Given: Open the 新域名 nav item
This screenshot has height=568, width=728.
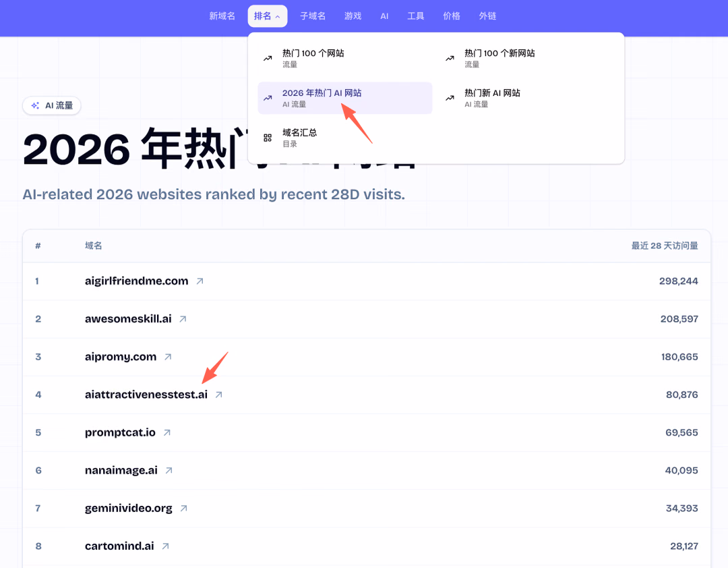Looking at the screenshot, I should pos(222,16).
